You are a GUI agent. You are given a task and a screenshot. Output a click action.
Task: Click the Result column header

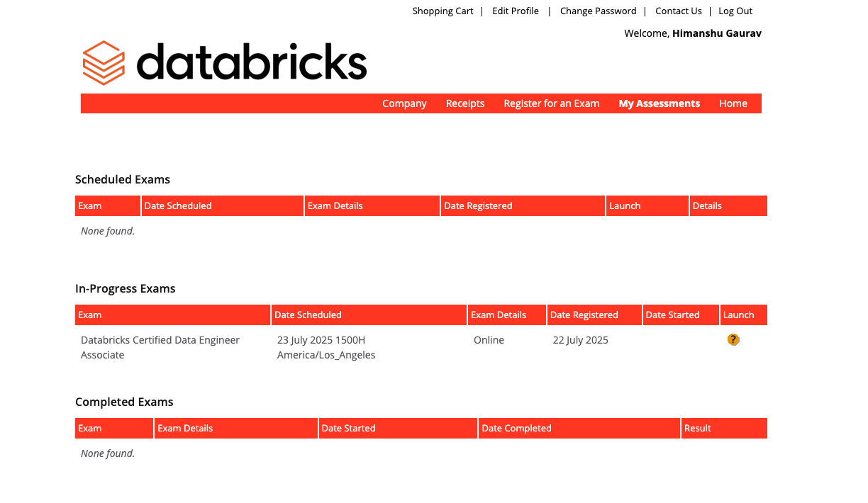pyautogui.click(x=698, y=429)
